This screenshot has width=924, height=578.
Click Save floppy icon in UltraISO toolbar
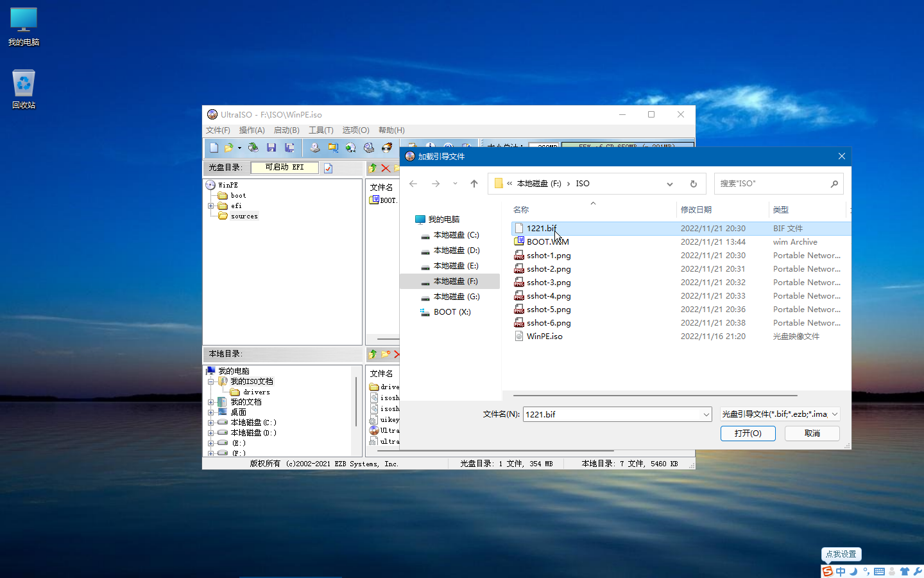click(x=271, y=148)
